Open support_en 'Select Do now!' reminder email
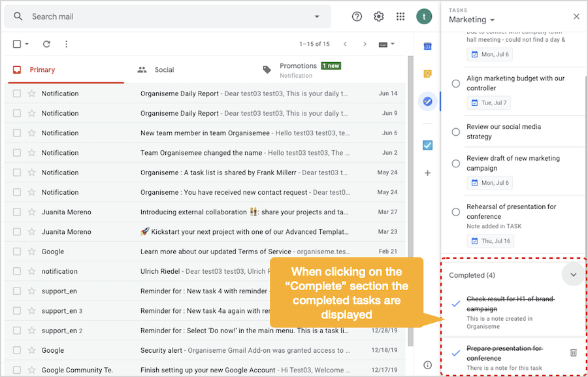 (205, 331)
